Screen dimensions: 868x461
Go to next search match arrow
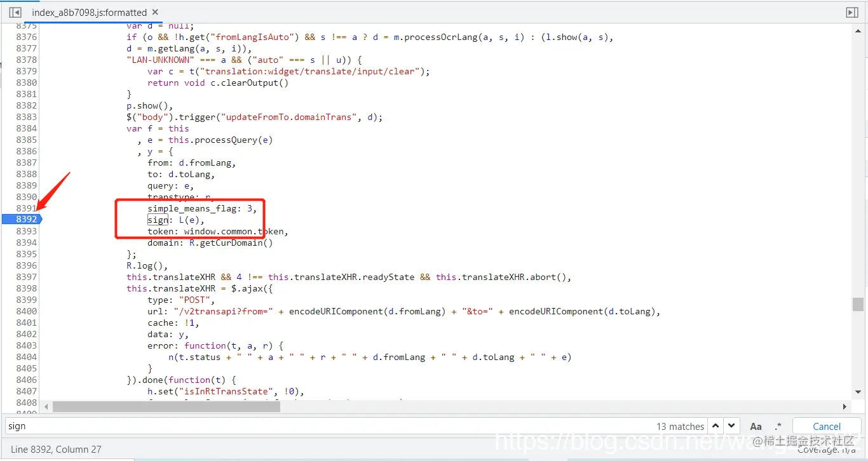731,426
